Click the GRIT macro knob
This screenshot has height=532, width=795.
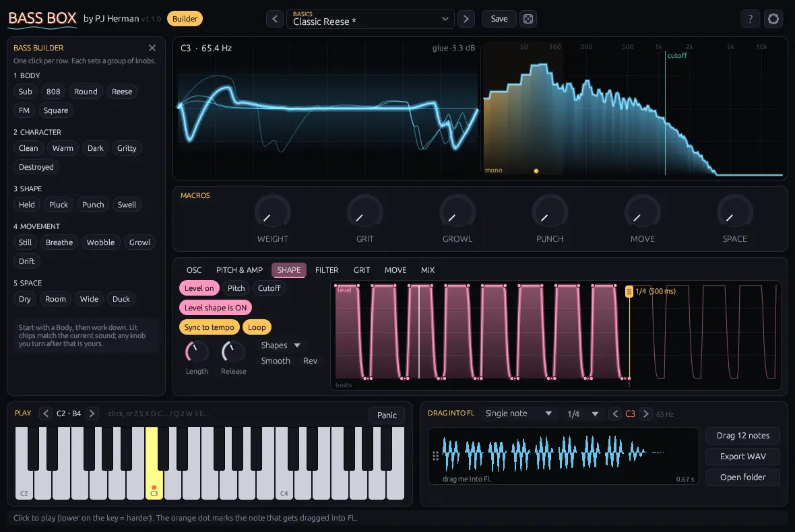click(x=364, y=211)
